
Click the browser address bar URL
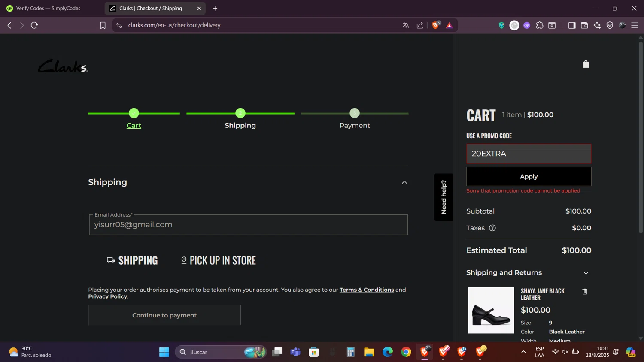click(174, 25)
